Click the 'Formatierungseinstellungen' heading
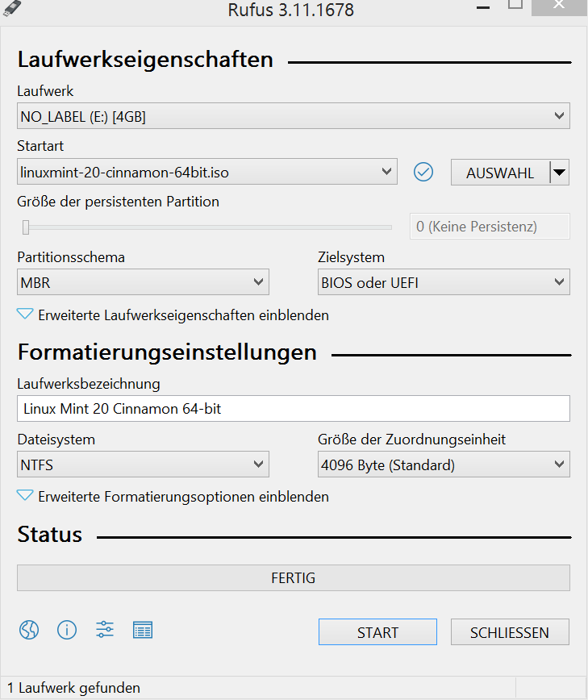This screenshot has width=588, height=700. point(167,352)
